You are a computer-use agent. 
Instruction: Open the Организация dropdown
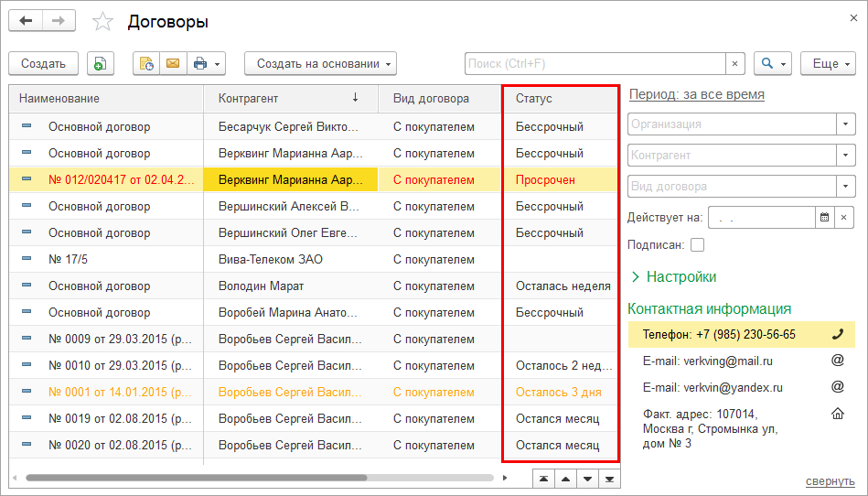(844, 124)
